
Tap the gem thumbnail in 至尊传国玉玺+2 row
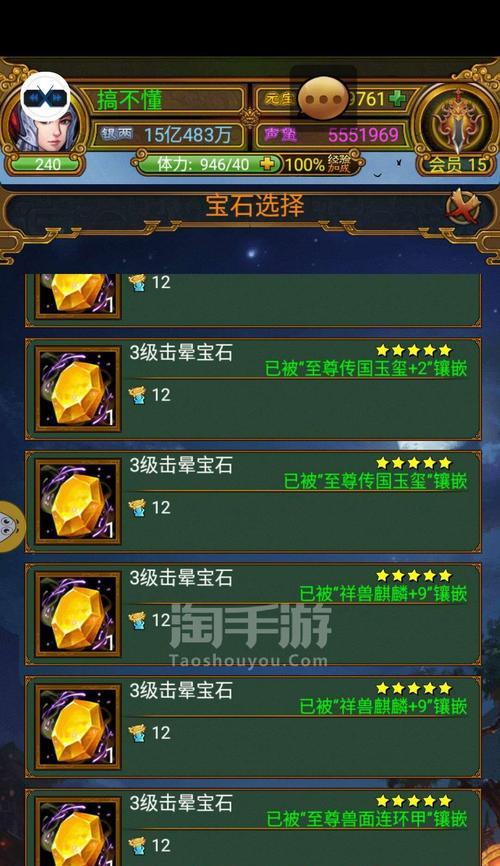[77, 389]
